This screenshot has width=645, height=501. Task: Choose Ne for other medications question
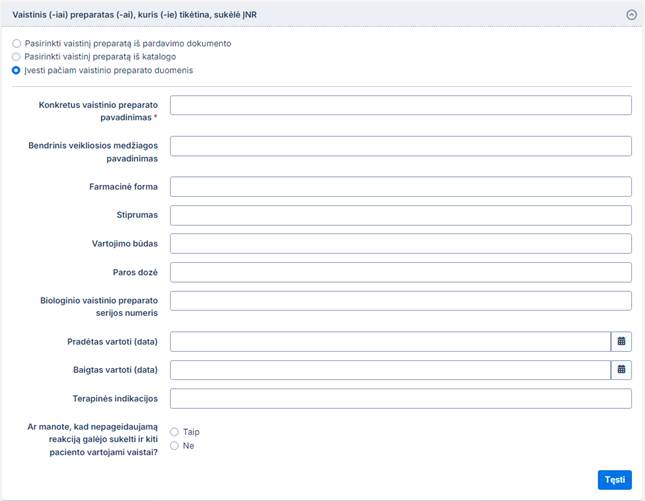tap(174, 446)
